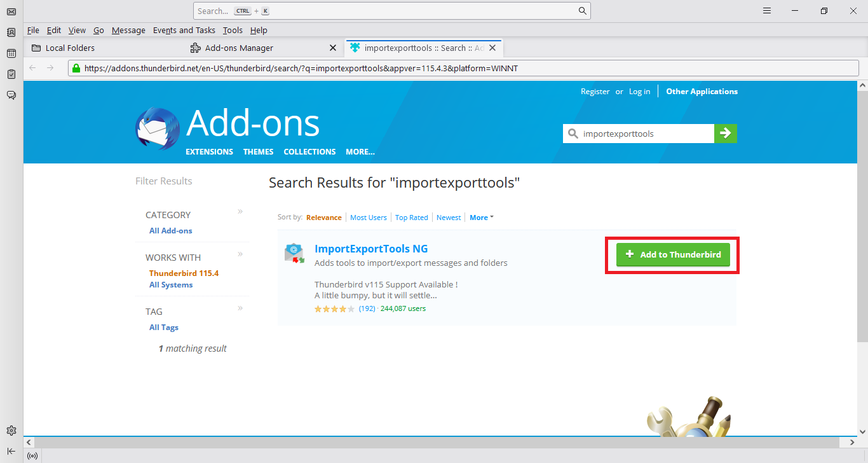Open the hamburger application menu
The height and width of the screenshot is (463, 868).
(767, 11)
